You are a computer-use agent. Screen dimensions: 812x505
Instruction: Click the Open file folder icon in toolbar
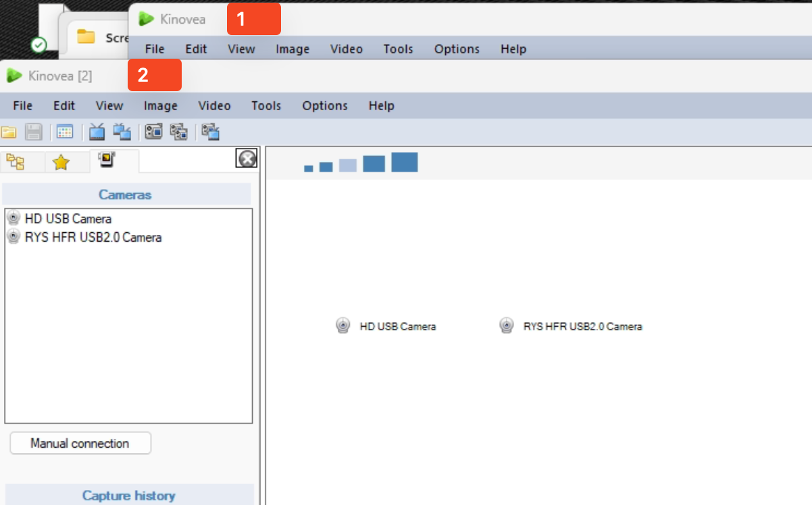[x=9, y=132]
